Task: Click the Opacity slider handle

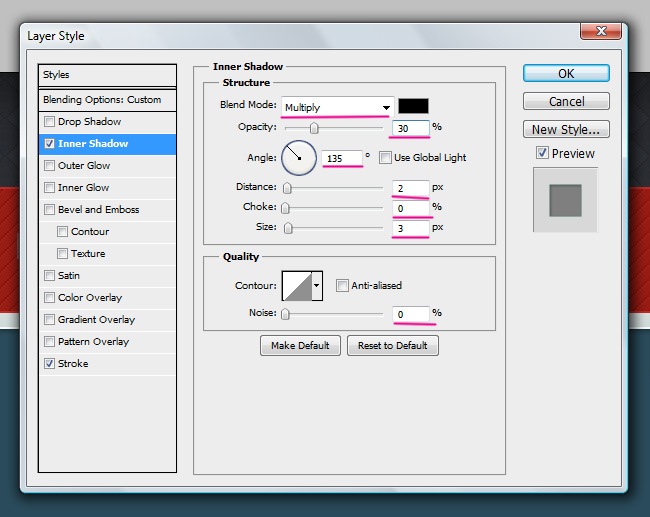Action: coord(314,128)
